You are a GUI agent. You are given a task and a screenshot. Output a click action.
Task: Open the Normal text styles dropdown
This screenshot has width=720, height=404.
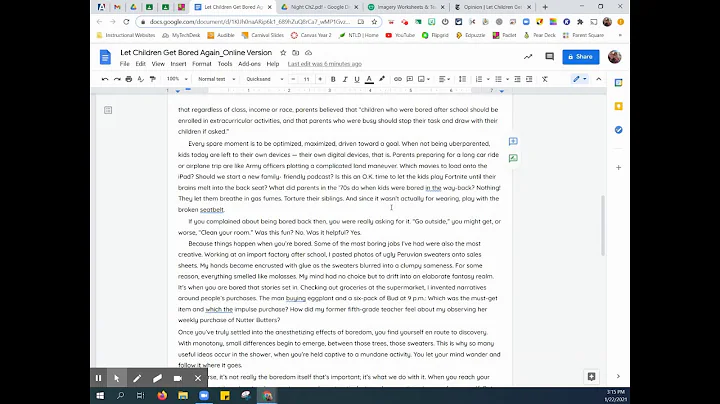[216, 79]
